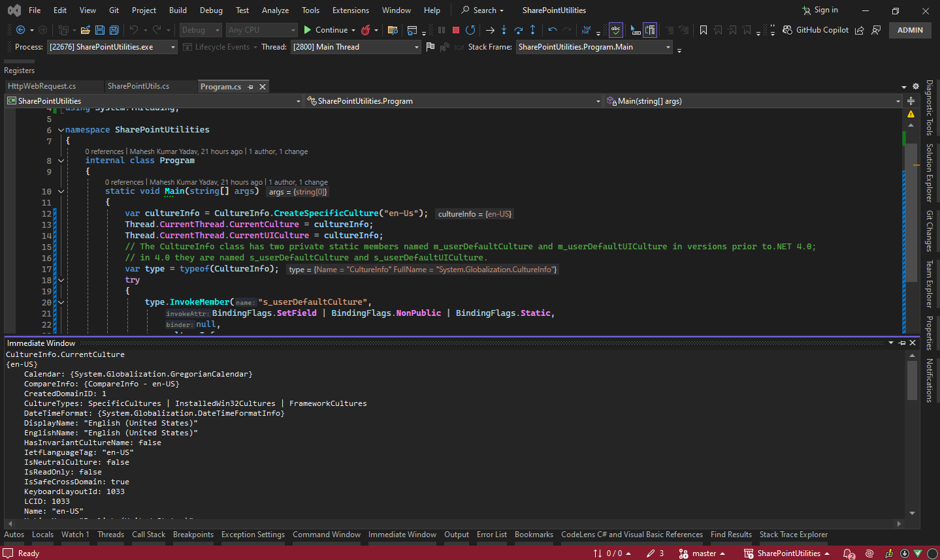
Task: Pin the Program.cs tab
Action: [251, 86]
